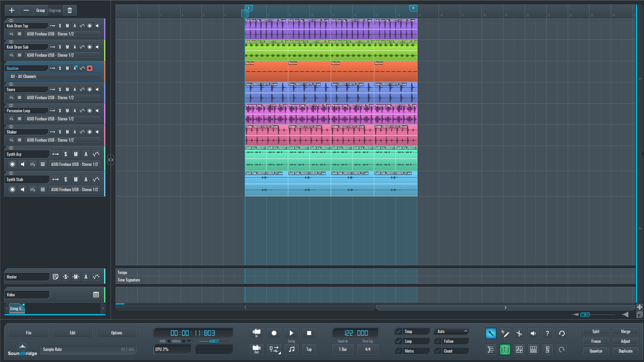Open the record mode options icon
This screenshot has width=644, height=362.
click(x=274, y=349)
